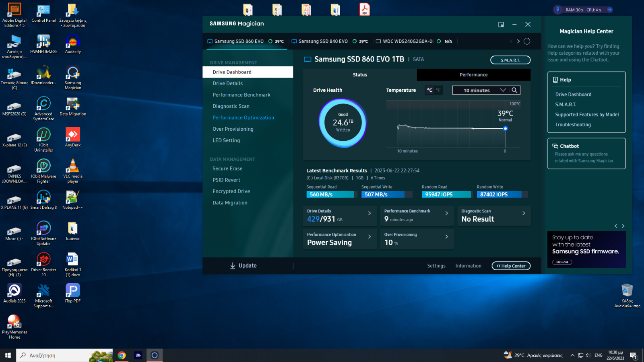Show next drive tabs with right arrow
Screen dimensions: 644x362
coord(518,41)
